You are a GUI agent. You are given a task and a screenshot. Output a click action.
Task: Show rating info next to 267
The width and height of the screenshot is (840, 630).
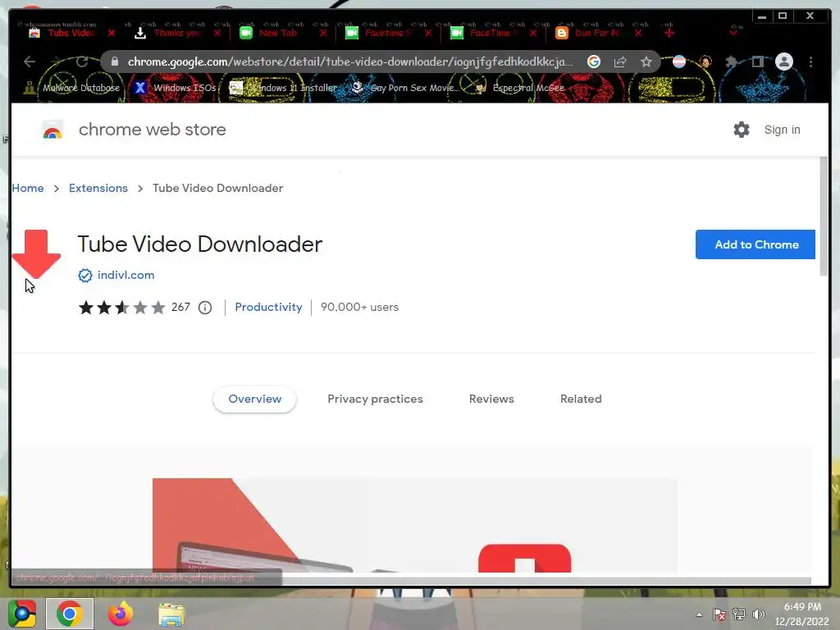point(204,308)
